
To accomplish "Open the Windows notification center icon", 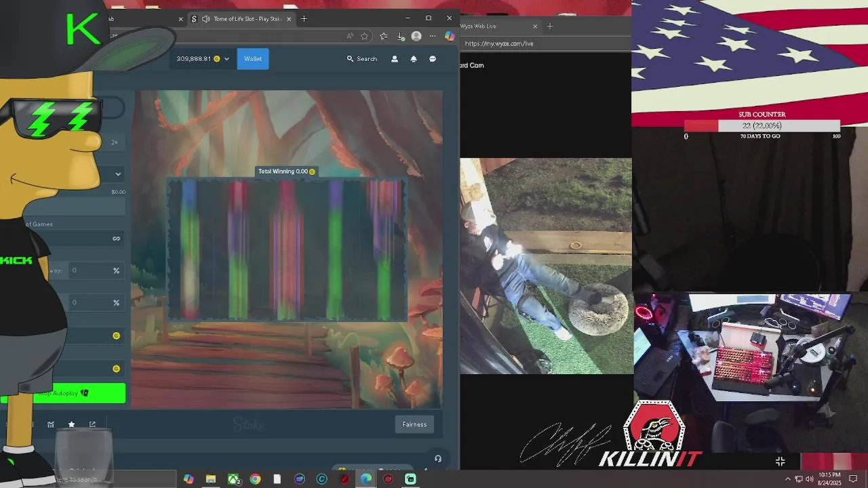I will 853,479.
